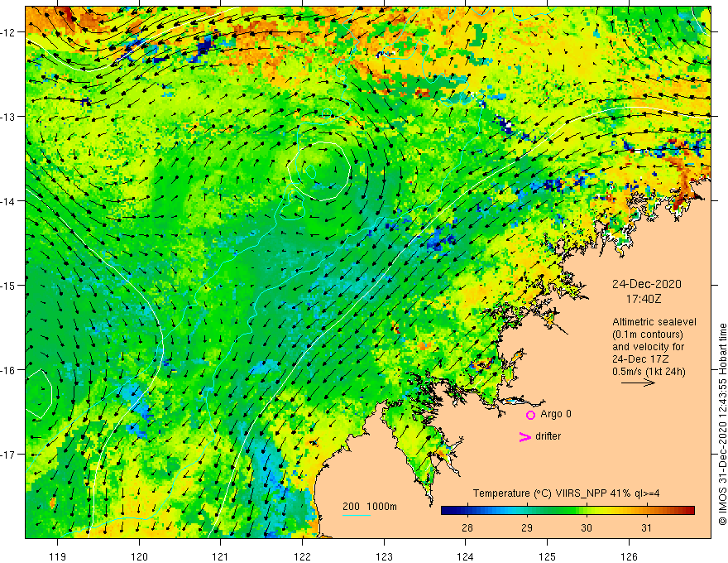This screenshot has width=728, height=563.
Task: Click the date text 24-Dec-2020
Action: pos(646,284)
